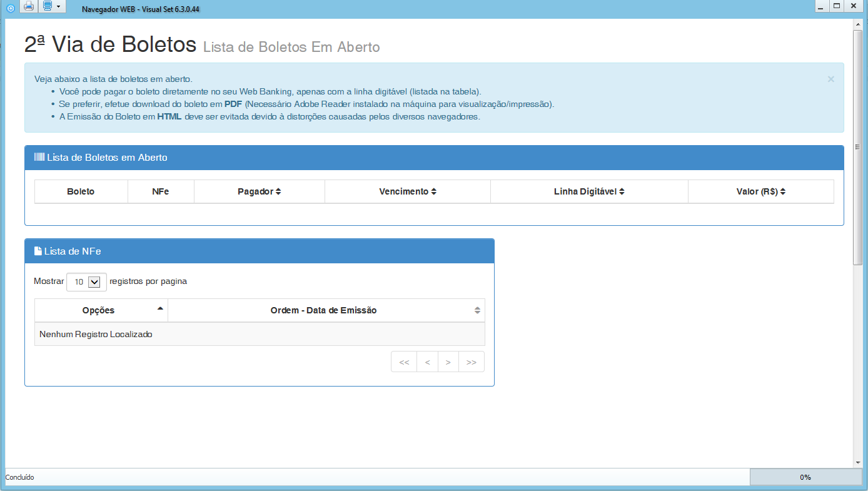Image resolution: width=868 pixels, height=491 pixels.
Task: Click the Boleto column header
Action: click(81, 191)
